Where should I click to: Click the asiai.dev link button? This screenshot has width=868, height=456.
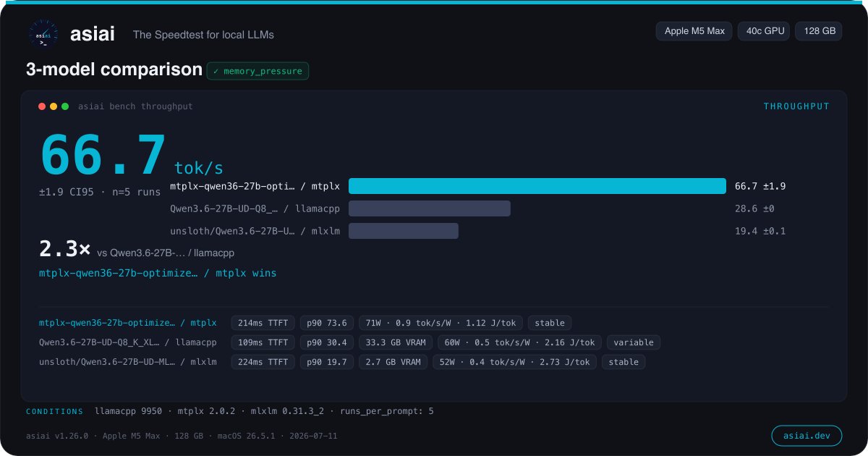tap(807, 435)
